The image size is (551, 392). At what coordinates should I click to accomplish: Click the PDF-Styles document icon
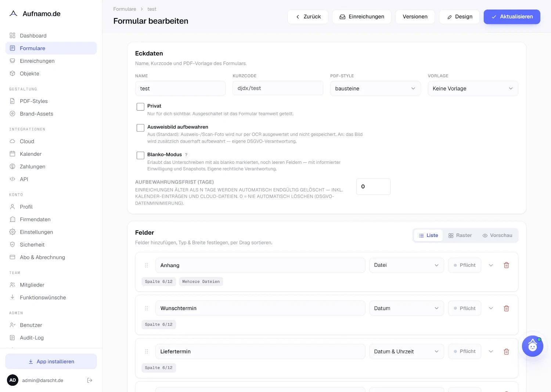pyautogui.click(x=12, y=101)
